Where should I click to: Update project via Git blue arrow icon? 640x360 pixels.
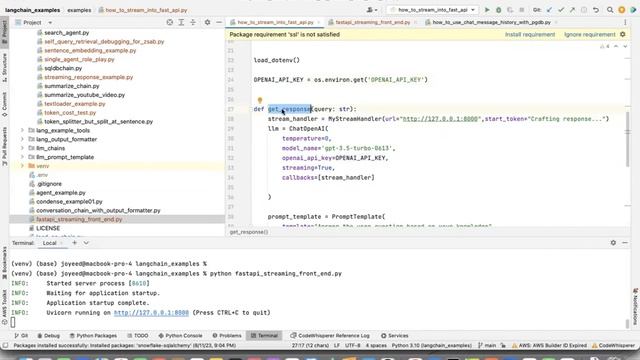click(x=549, y=10)
